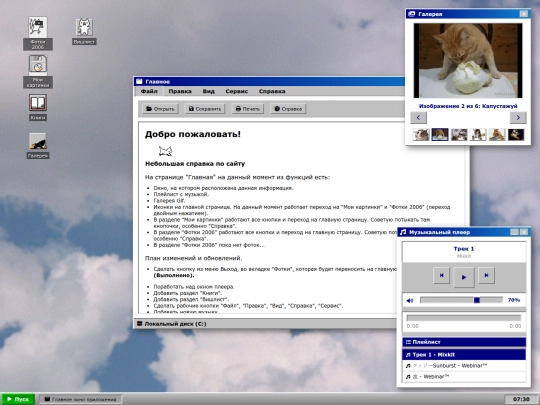Select the Sunburst - Webinar playlist track
This screenshot has width=540, height=405.
(x=464, y=365)
